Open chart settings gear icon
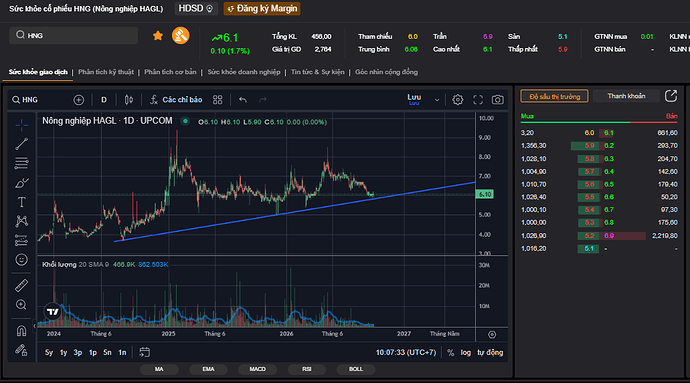 pos(458,100)
